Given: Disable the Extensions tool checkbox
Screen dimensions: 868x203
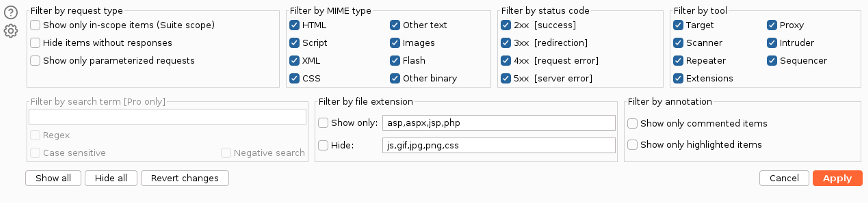Looking at the screenshot, I should (x=678, y=78).
